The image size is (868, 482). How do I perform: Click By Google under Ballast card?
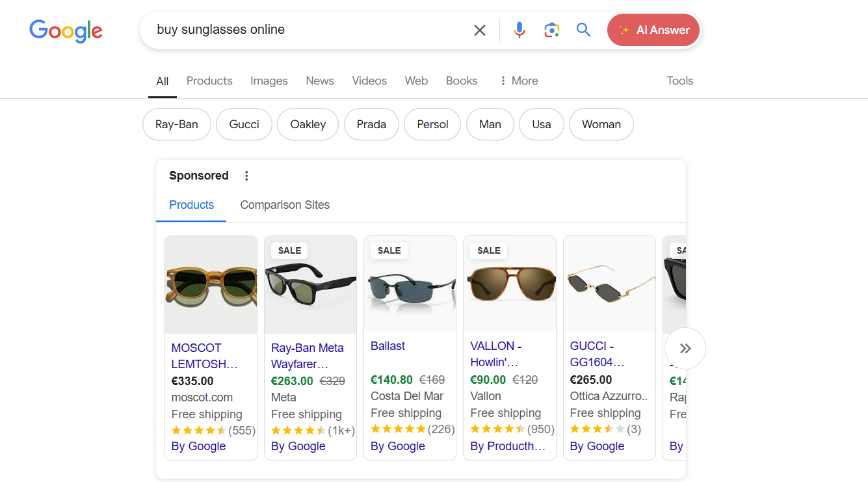[397, 446]
